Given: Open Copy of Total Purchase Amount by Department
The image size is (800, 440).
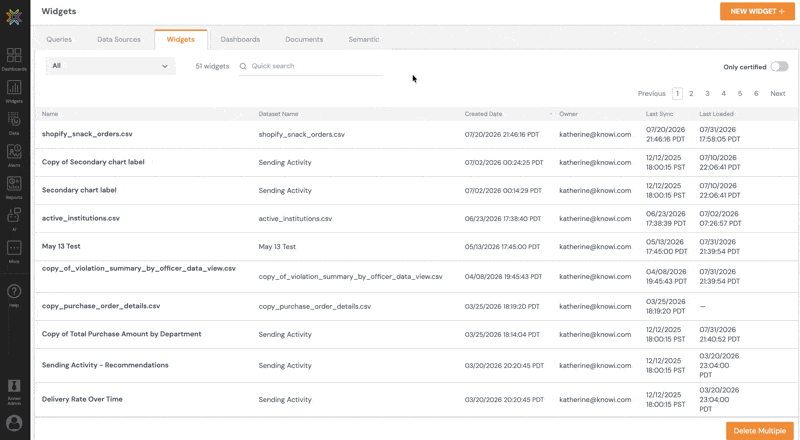Looking at the screenshot, I should [x=121, y=334].
